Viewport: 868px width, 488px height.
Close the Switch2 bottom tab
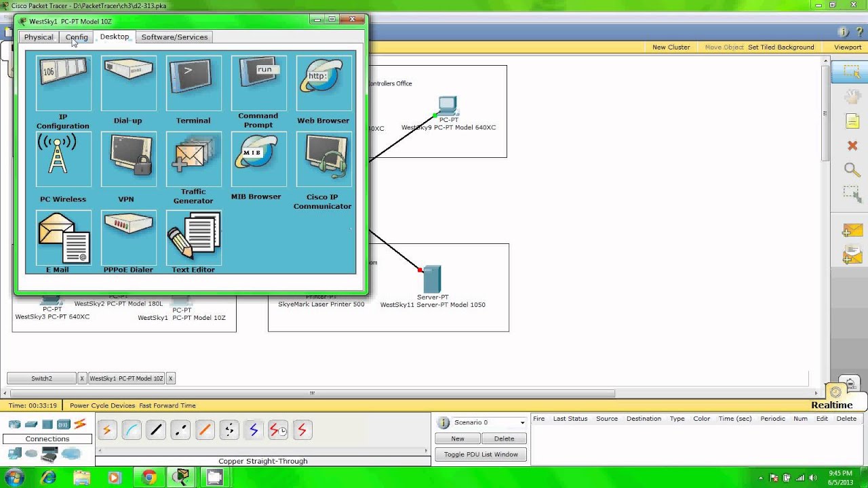pos(82,378)
